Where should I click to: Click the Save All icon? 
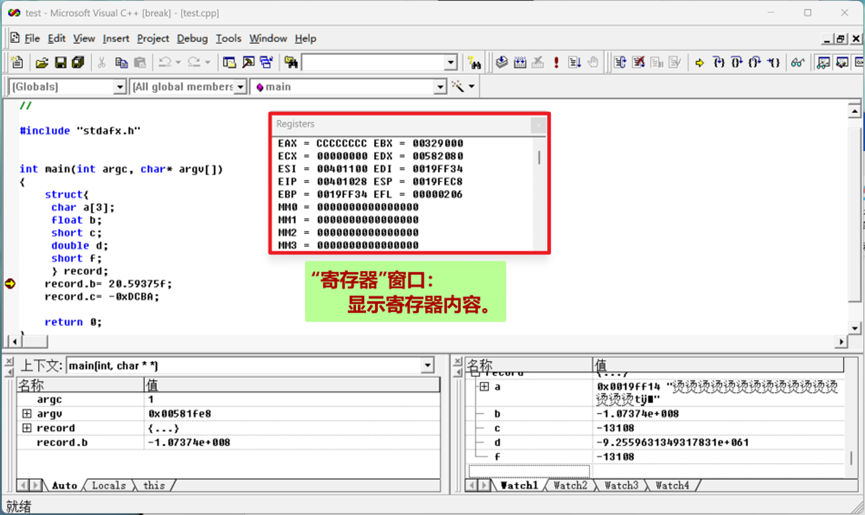pos(78,62)
